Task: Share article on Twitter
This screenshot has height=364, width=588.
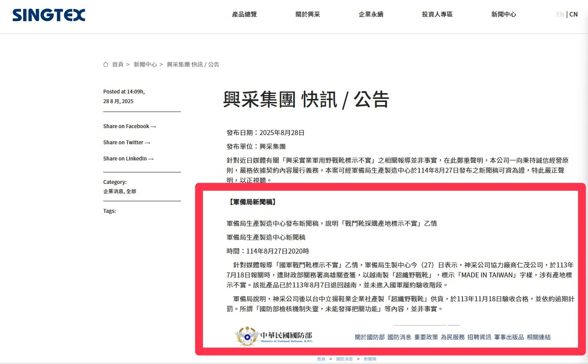Action: pos(126,142)
